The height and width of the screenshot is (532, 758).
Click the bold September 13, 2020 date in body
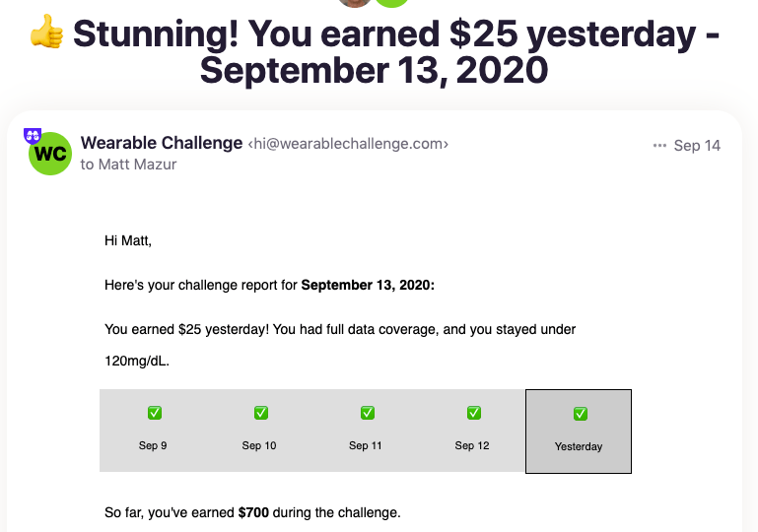pyautogui.click(x=367, y=286)
